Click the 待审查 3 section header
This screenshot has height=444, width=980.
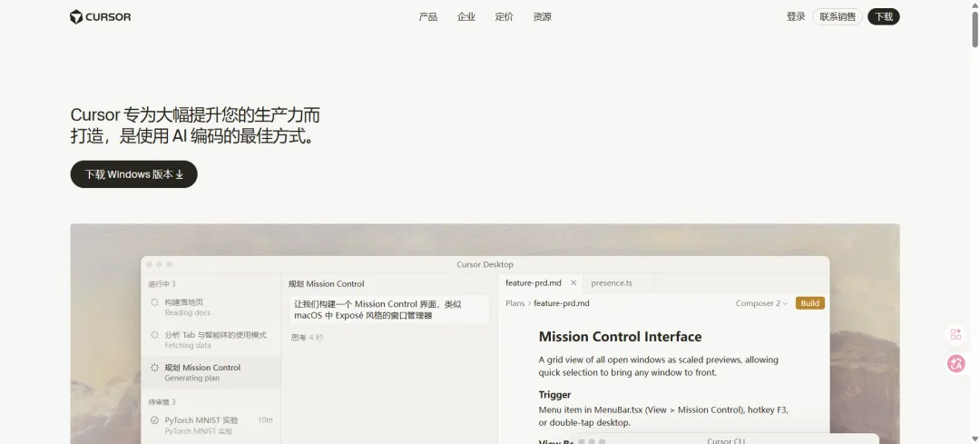162,402
